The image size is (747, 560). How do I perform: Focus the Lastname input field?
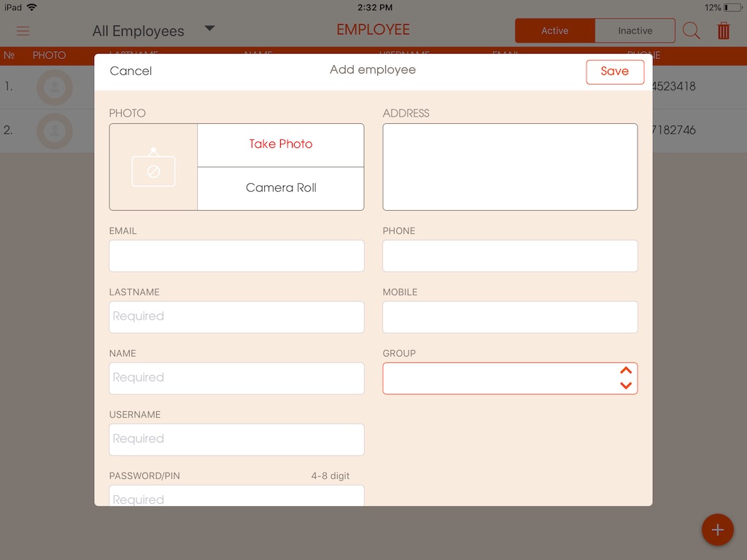pyautogui.click(x=237, y=317)
